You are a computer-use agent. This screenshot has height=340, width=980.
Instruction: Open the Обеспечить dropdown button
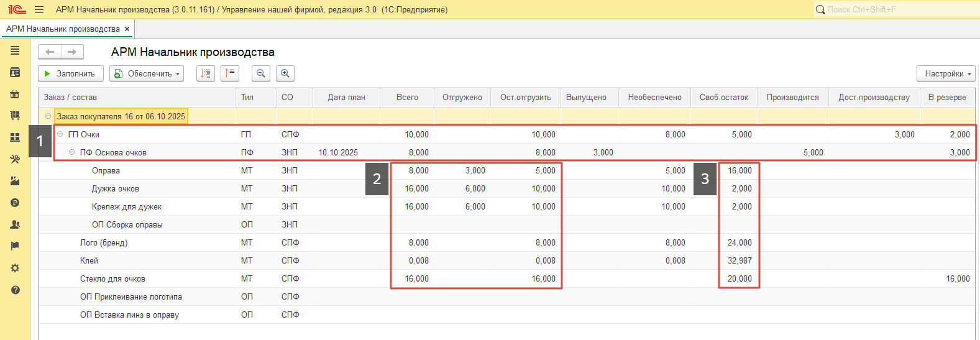click(147, 73)
